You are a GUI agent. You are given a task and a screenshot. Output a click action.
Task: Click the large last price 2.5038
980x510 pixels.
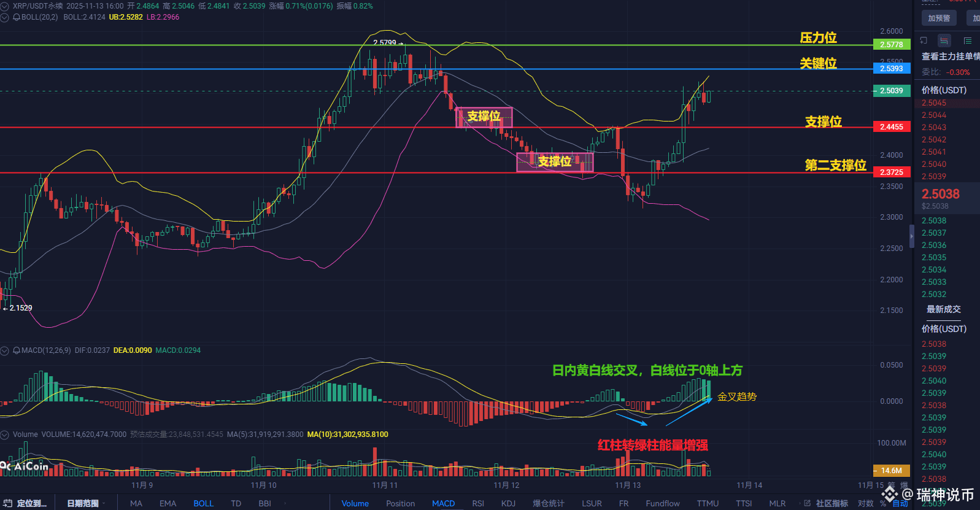pos(941,194)
